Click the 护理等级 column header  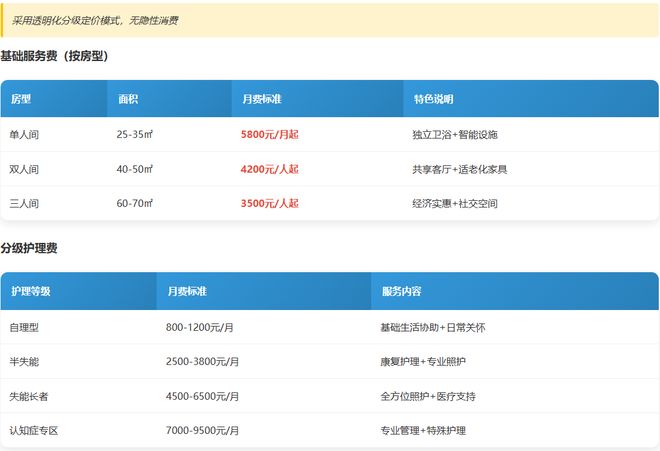(x=31, y=291)
